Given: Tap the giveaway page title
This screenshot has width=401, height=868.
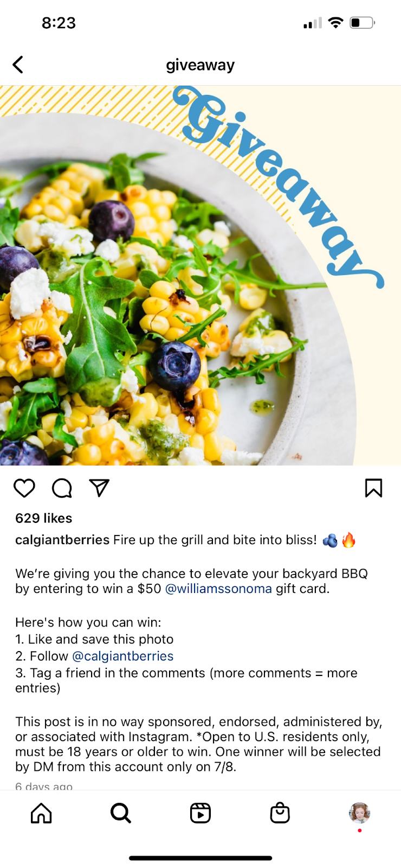Looking at the screenshot, I should [200, 65].
